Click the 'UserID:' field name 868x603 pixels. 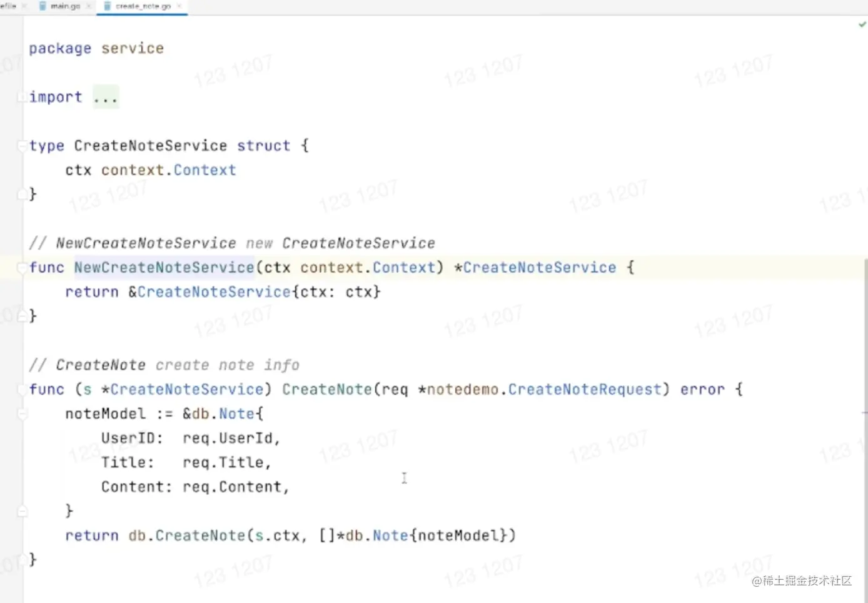[133, 438]
